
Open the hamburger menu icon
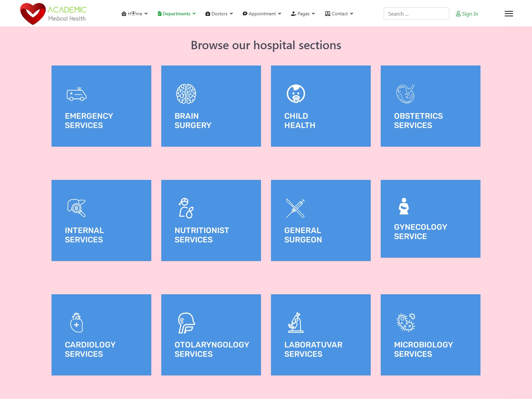pyautogui.click(x=509, y=14)
